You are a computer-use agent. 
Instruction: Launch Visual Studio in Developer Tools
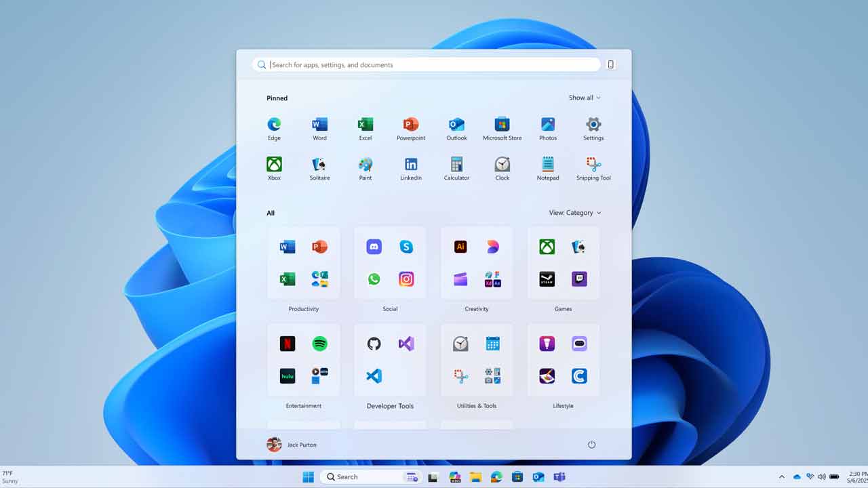click(406, 344)
